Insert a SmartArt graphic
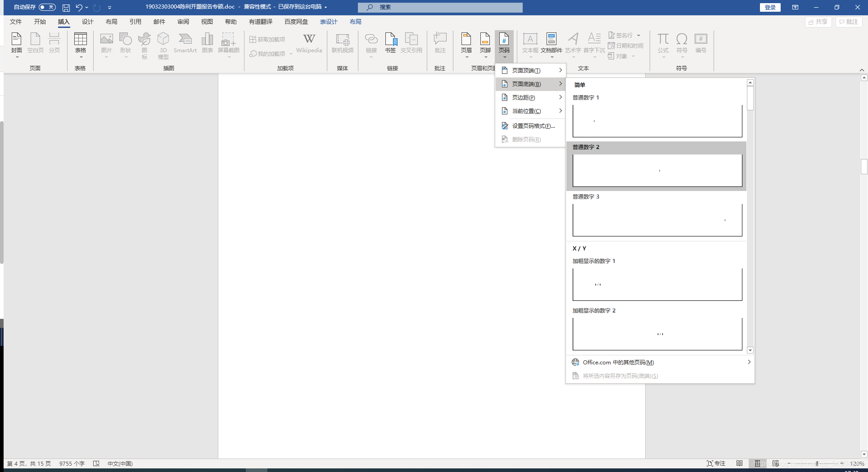This screenshot has height=472, width=868. pyautogui.click(x=185, y=43)
